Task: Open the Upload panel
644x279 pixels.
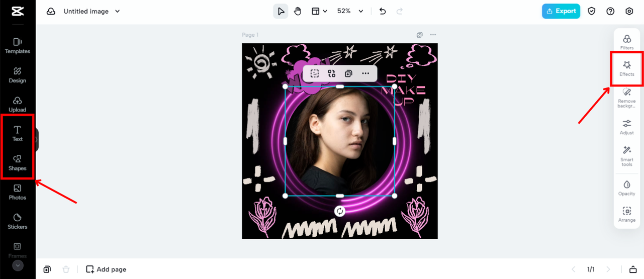Action: point(18,104)
